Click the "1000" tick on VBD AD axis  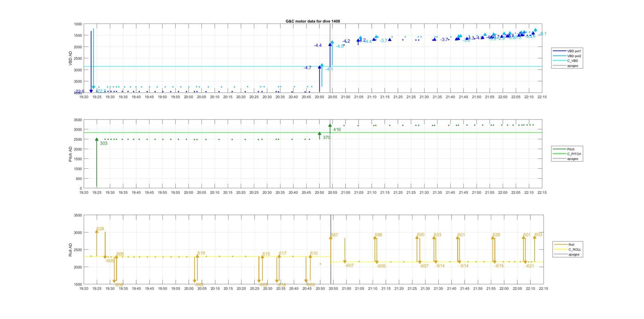point(77,24)
